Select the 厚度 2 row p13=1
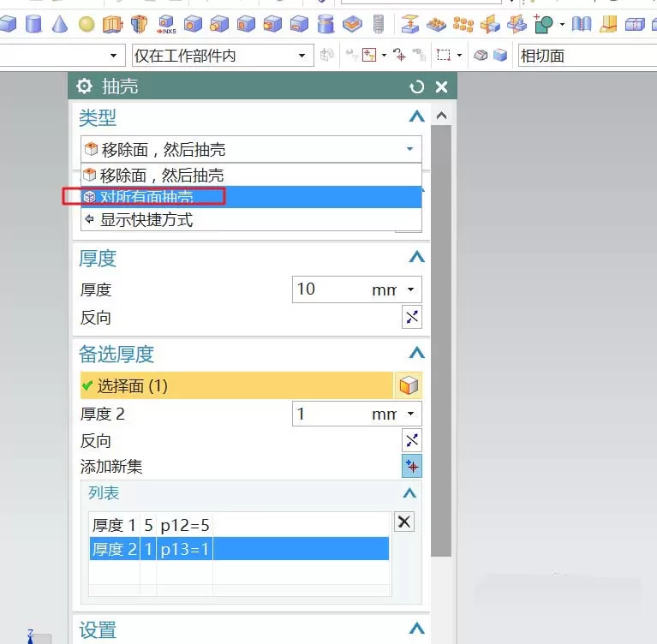Image resolution: width=657 pixels, height=644 pixels. click(239, 548)
